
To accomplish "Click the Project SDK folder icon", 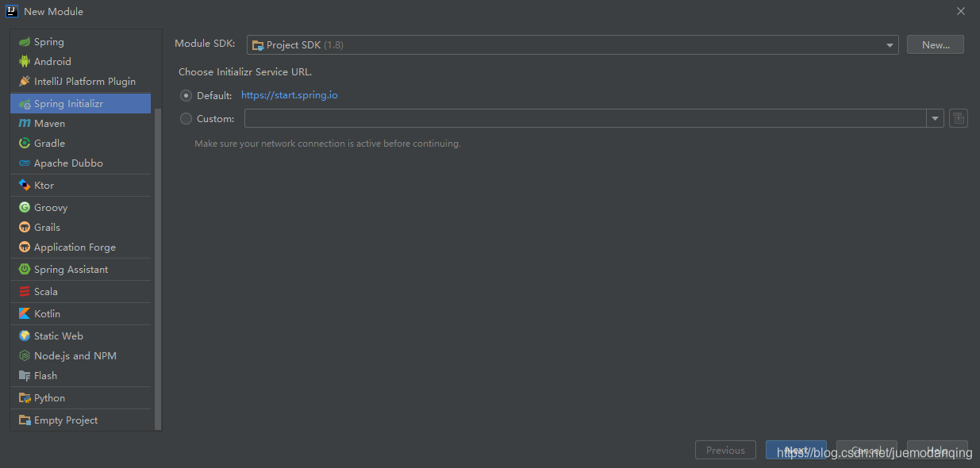I will (x=258, y=45).
